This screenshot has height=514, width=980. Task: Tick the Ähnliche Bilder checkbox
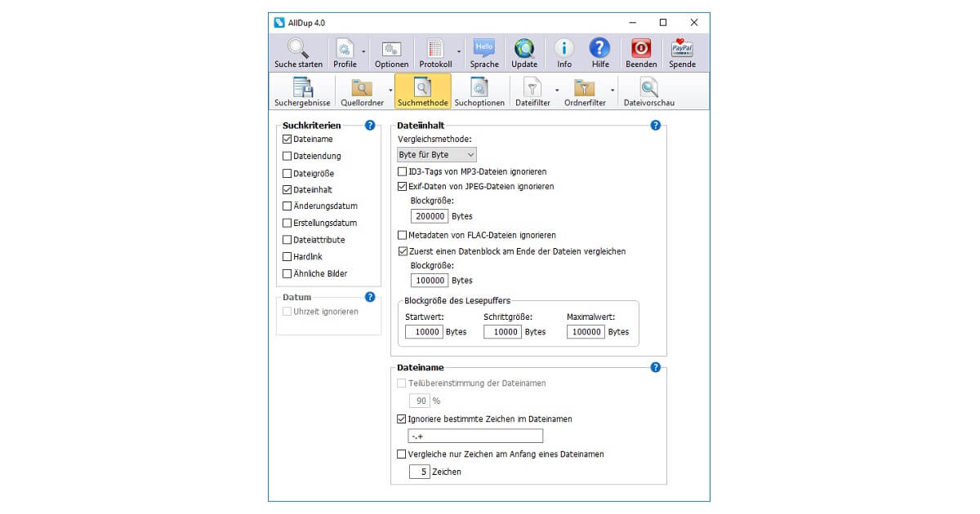point(287,274)
